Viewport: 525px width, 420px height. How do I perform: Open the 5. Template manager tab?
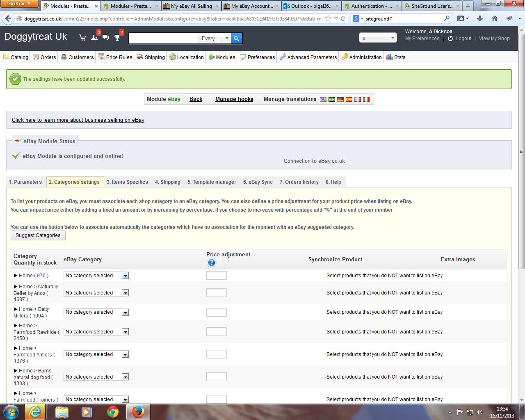click(212, 182)
